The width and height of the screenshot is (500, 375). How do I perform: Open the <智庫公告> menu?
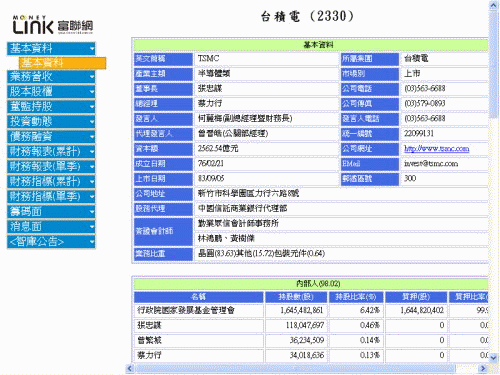(51, 241)
